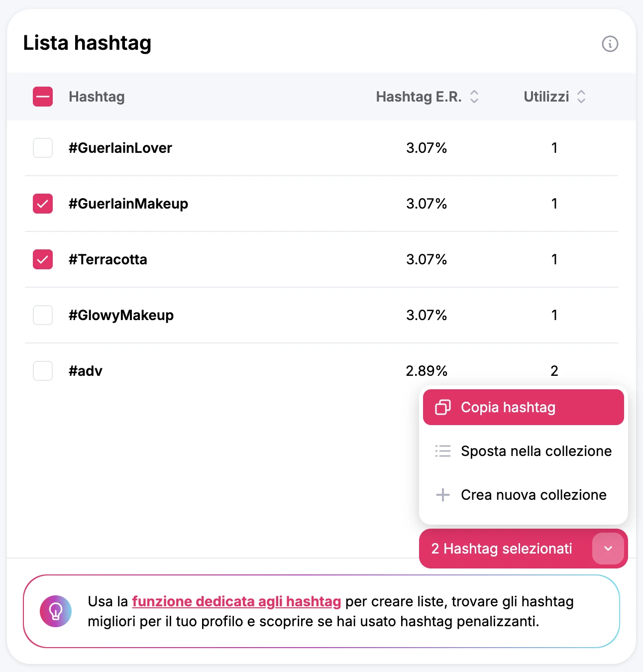643x672 pixels.
Task: Collapse the selection actions chevron dropdown
Action: [x=608, y=549]
